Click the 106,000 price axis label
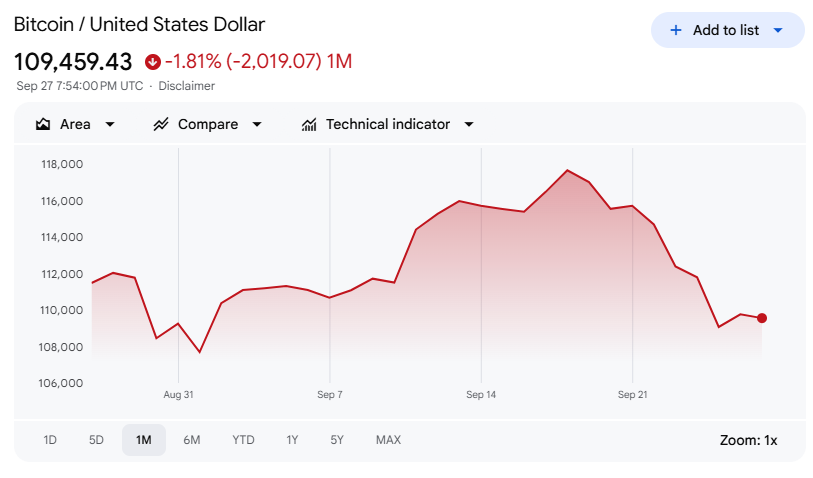813x478 pixels. pos(61,384)
